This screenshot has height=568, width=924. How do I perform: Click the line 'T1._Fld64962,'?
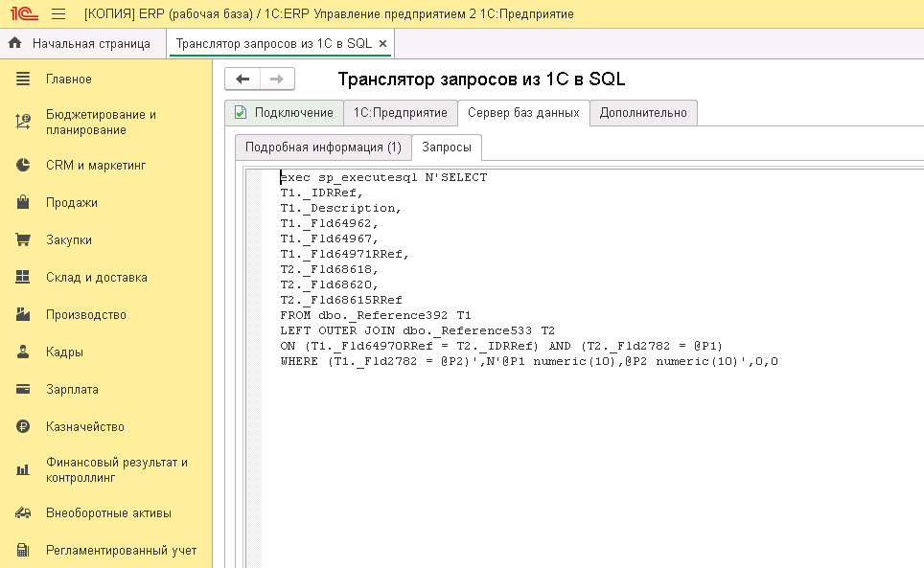coord(329,223)
